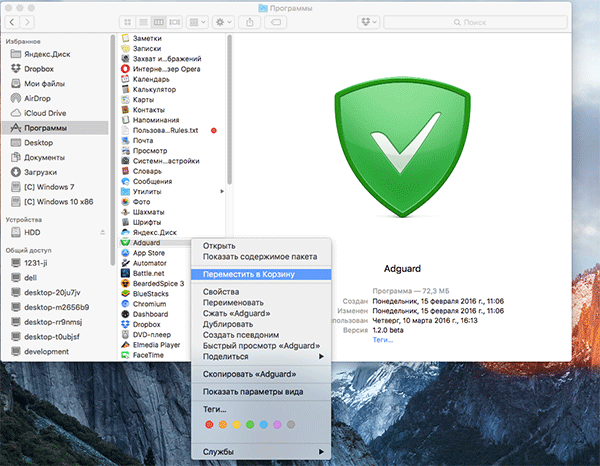Select the App Store application in list
This screenshot has height=466, width=600.
point(148,253)
